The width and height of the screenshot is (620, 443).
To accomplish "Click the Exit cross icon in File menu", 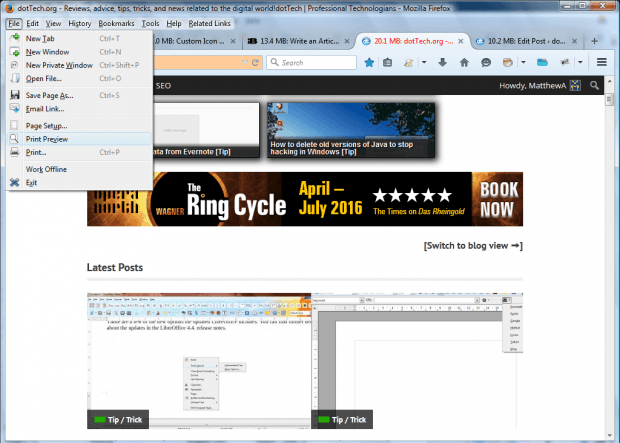I will 15,182.
